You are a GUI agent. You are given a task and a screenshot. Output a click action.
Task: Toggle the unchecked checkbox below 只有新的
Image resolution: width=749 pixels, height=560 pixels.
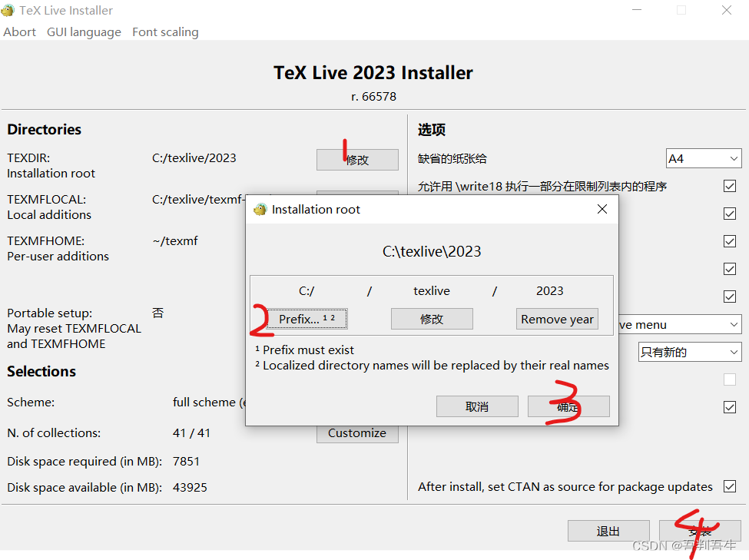tap(730, 379)
